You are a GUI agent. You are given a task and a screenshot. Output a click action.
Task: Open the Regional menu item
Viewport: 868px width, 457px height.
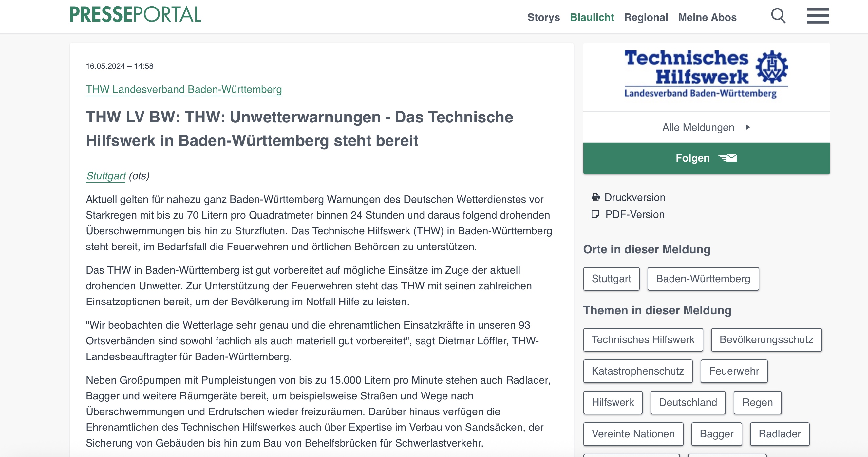pyautogui.click(x=646, y=17)
